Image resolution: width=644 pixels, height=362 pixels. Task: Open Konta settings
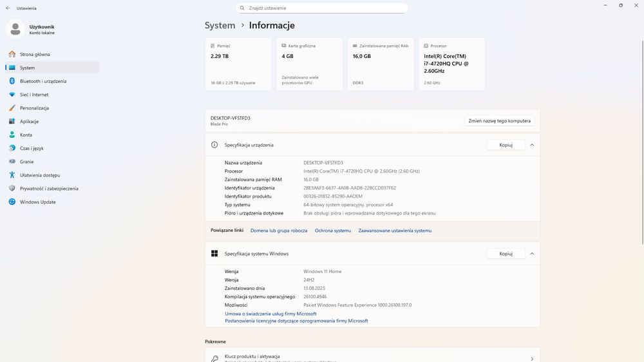click(x=26, y=135)
